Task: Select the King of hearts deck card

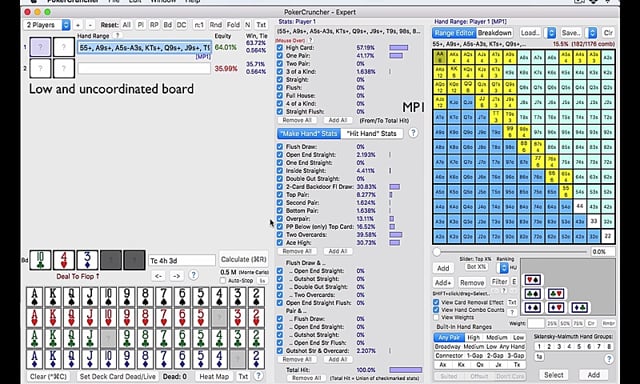Action: (x=53, y=317)
